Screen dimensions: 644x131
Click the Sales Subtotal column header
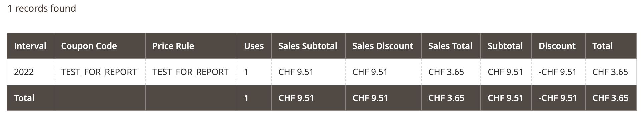pos(308,46)
